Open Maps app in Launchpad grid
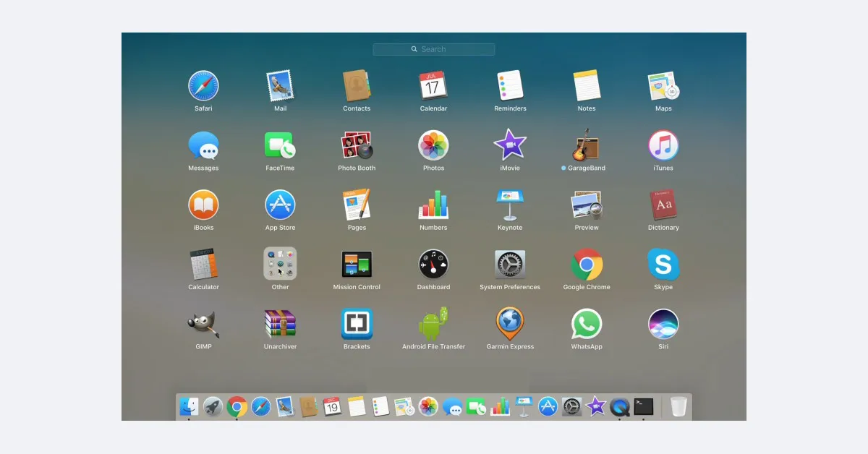Viewport: 868px width, 454px height. point(663,86)
